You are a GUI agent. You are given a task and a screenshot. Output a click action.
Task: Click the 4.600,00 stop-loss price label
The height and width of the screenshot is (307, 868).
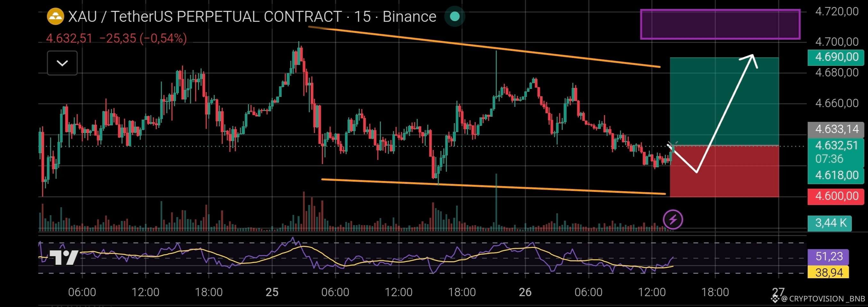point(836,196)
